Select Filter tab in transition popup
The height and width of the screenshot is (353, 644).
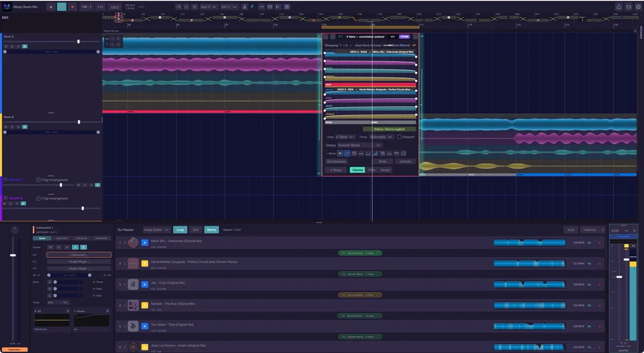pyautogui.click(x=372, y=170)
